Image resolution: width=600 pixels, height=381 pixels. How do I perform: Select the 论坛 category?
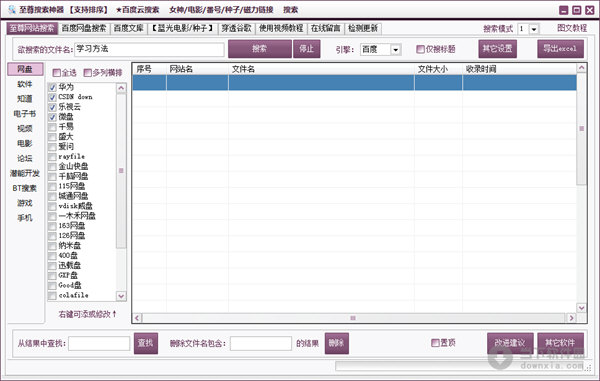pyautogui.click(x=25, y=159)
